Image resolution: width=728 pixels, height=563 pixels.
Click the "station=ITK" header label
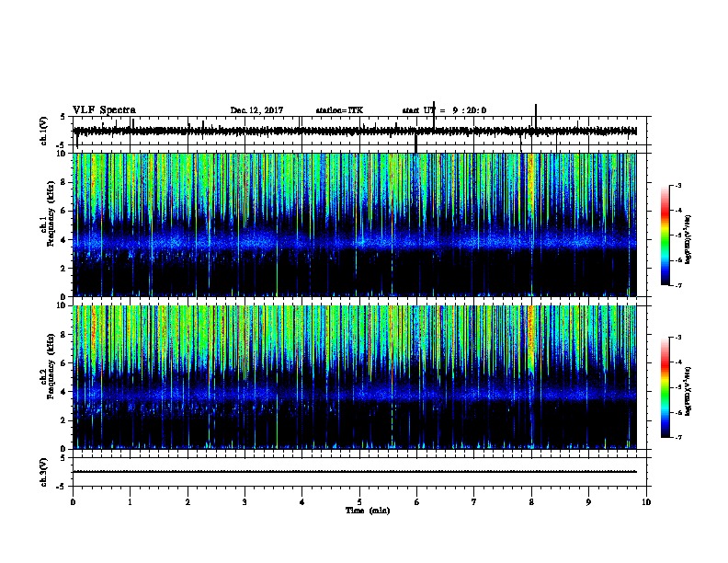pos(339,110)
